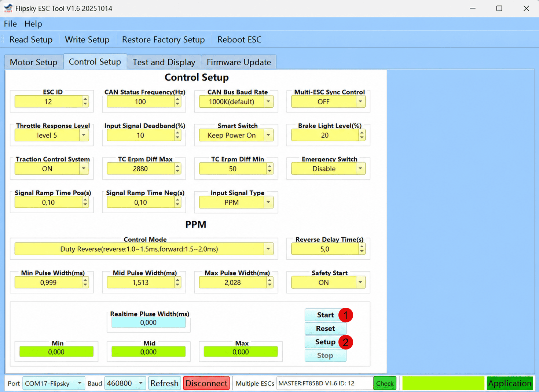Adjust the ESC ID spinner arrows
The width and height of the screenshot is (539, 392).
[85, 102]
